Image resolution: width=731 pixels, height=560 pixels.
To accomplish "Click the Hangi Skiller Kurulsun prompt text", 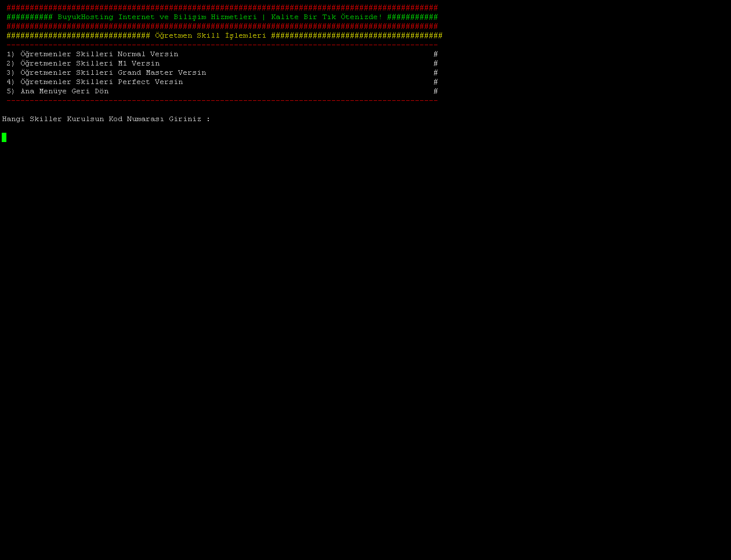I will click(x=106, y=119).
